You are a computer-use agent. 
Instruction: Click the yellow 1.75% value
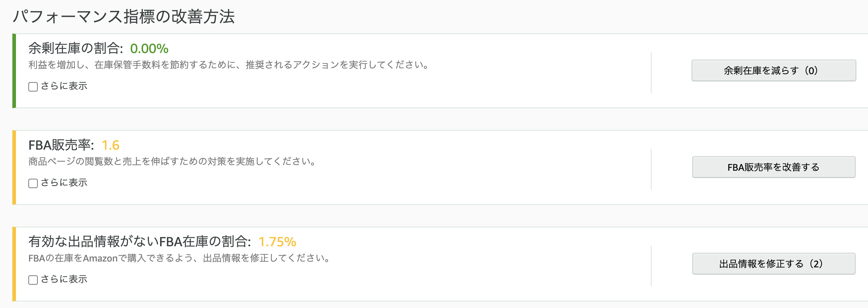(x=277, y=242)
